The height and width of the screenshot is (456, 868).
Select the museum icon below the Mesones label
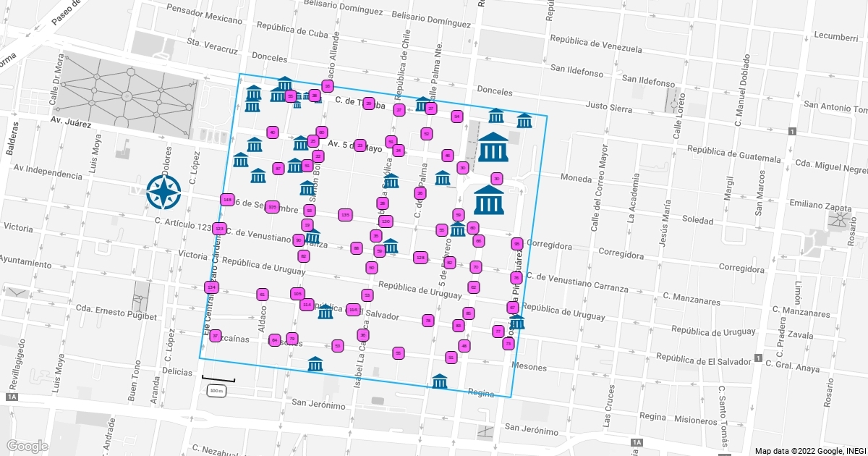click(315, 364)
